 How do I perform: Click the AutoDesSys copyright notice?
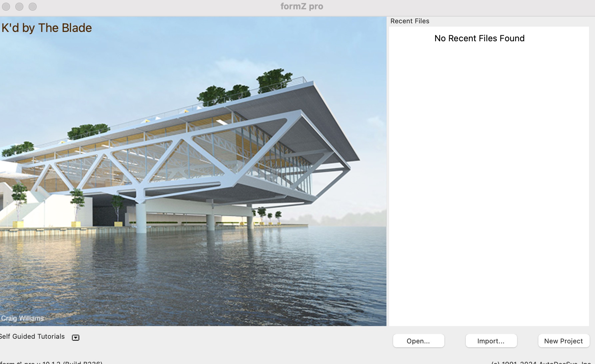tap(541, 362)
